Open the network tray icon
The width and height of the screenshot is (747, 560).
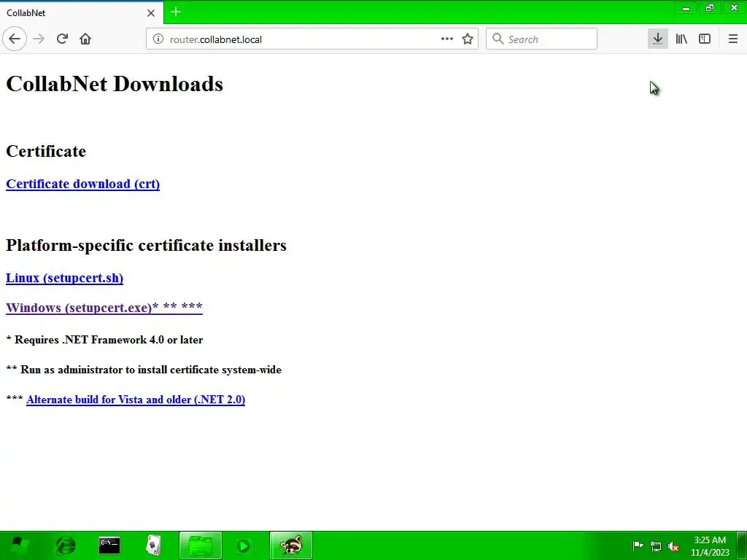[x=656, y=547]
